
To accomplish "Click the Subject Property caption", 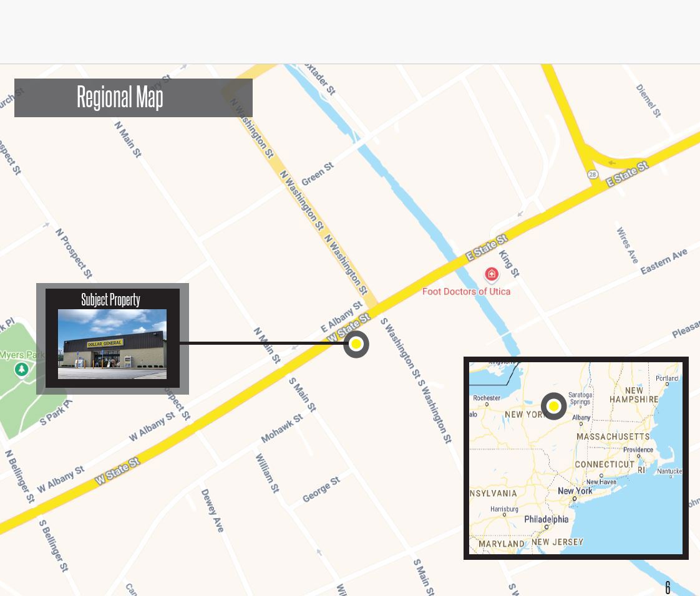I will click(110, 299).
